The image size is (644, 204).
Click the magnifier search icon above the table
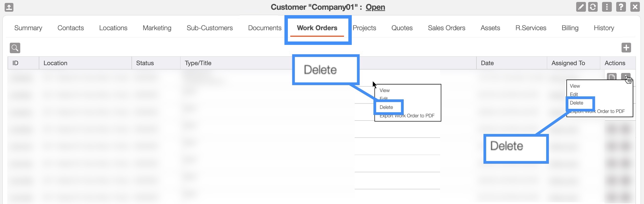[x=15, y=48]
